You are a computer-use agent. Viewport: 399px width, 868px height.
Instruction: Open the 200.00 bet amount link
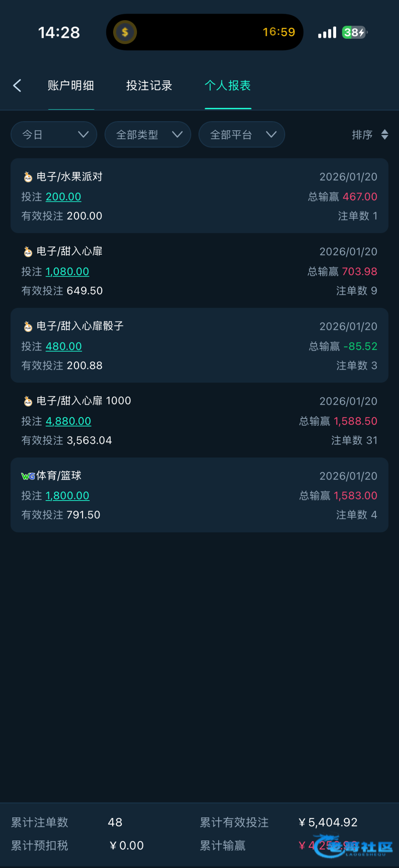click(63, 197)
